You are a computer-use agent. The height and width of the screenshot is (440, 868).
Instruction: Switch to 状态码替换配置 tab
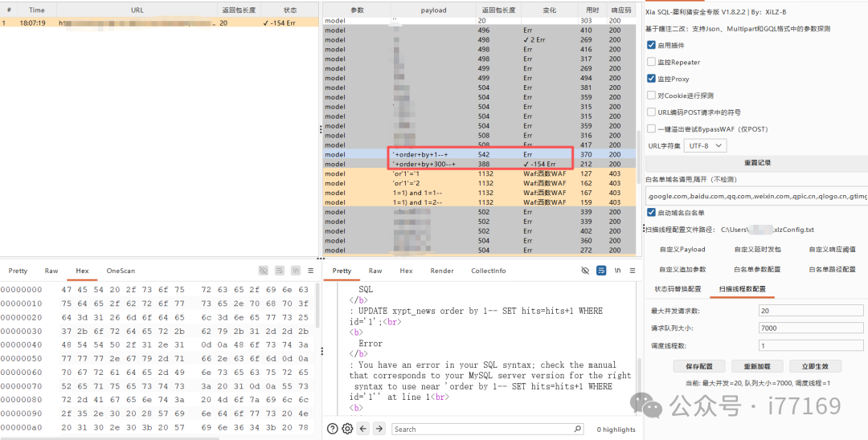coord(678,289)
